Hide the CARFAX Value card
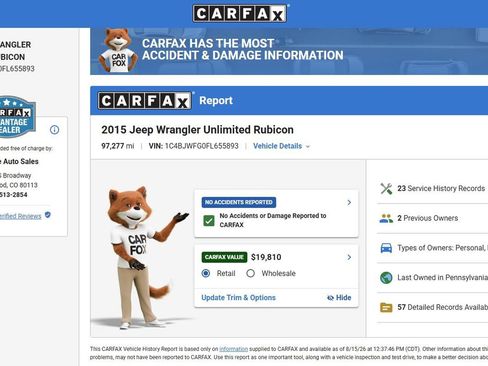Image resolution: width=488 pixels, height=366 pixels. click(339, 298)
